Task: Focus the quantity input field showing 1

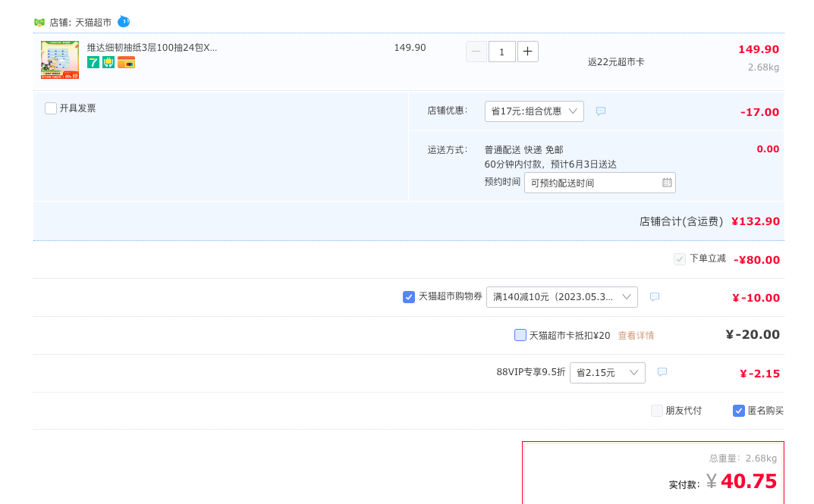Action: [502, 52]
